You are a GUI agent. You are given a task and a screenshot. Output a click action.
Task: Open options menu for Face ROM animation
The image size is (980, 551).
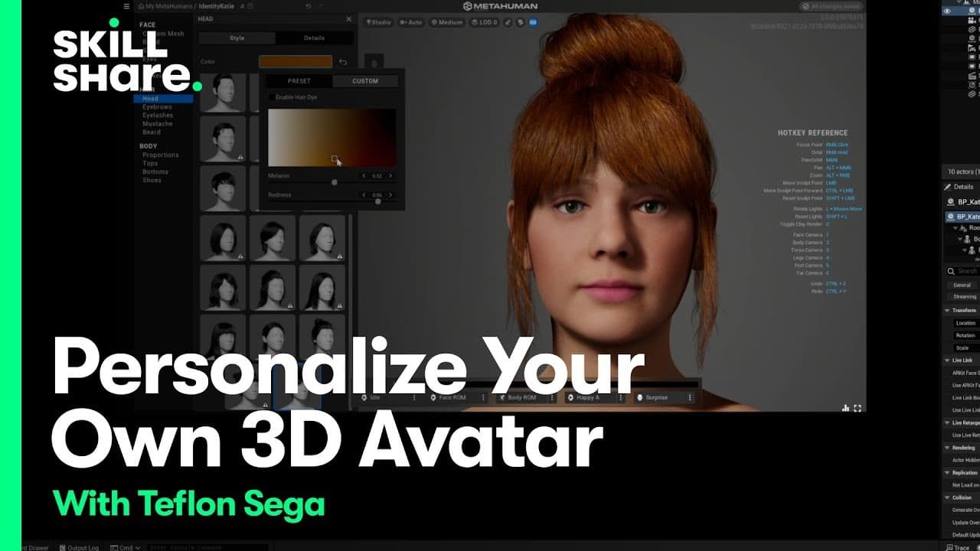coord(483,398)
